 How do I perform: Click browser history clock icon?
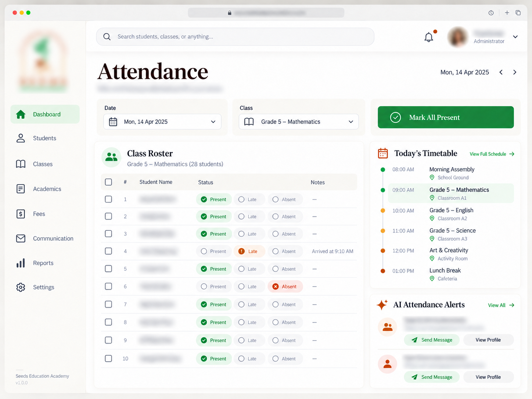[491, 13]
